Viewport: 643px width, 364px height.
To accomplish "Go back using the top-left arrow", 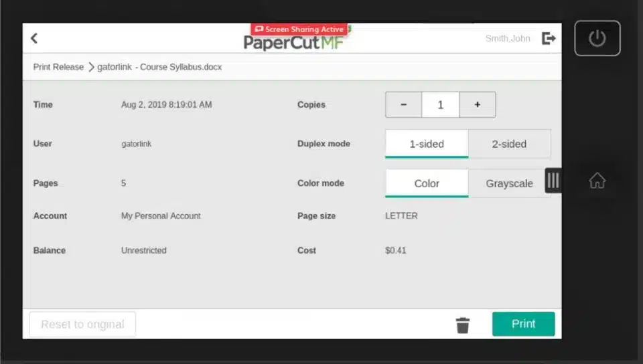I will [34, 39].
